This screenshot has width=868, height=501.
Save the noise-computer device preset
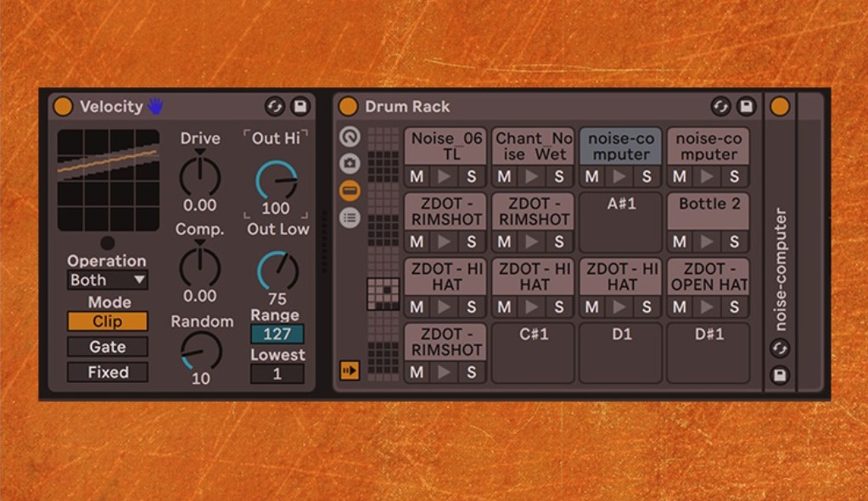click(x=780, y=376)
